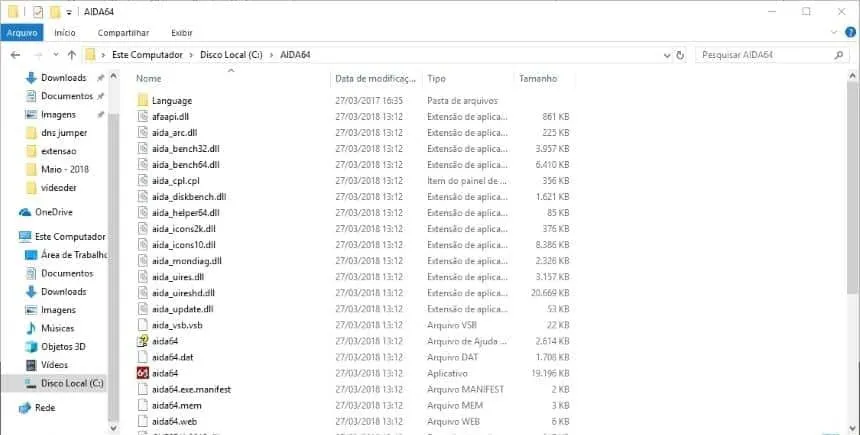Viewport: 860px width, 435px height.
Task: Select the aida_update.dll file name
Action: (x=183, y=309)
